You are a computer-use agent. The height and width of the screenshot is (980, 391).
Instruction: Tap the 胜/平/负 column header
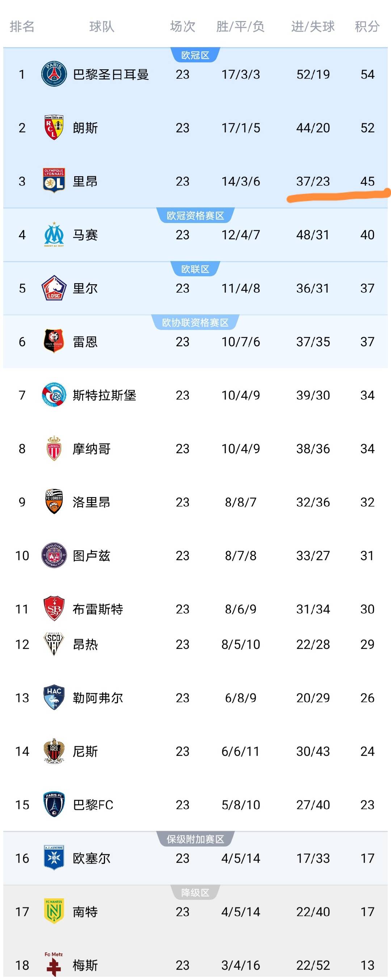click(240, 26)
